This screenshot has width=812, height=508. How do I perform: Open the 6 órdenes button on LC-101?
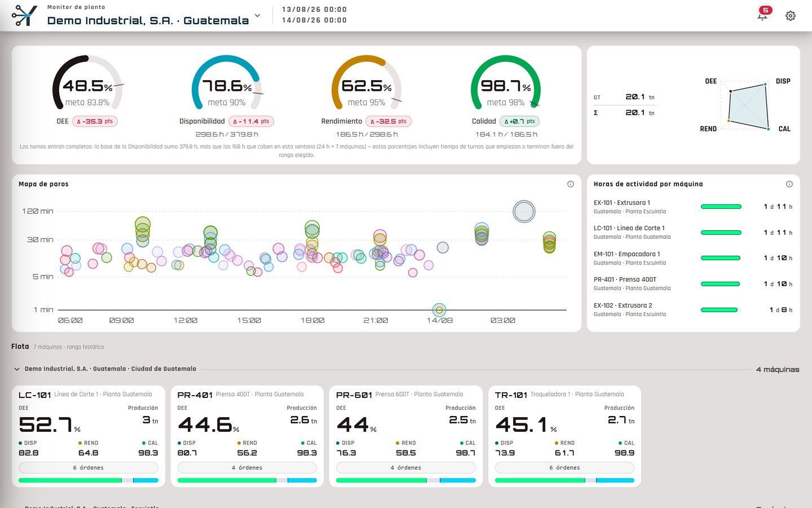89,468
